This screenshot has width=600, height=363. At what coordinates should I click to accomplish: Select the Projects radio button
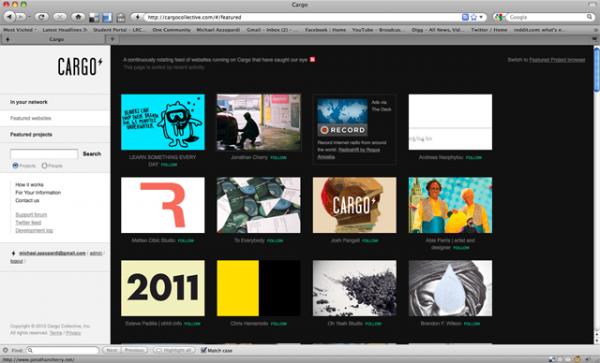pyautogui.click(x=15, y=166)
